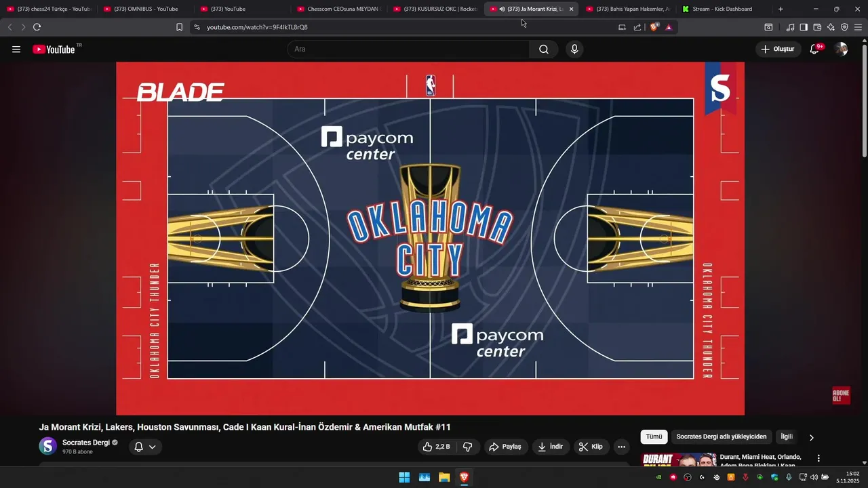
Task: Expand the subscription notification bell dropdown
Action: (145, 447)
